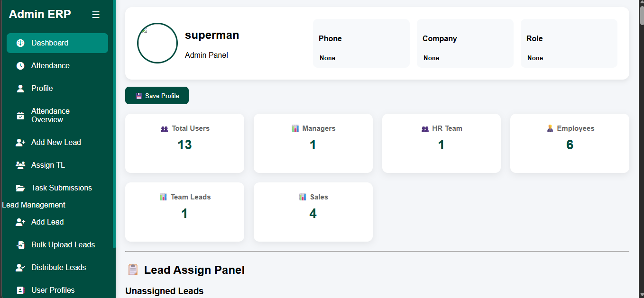Click the Attendance clock icon

(x=20, y=65)
